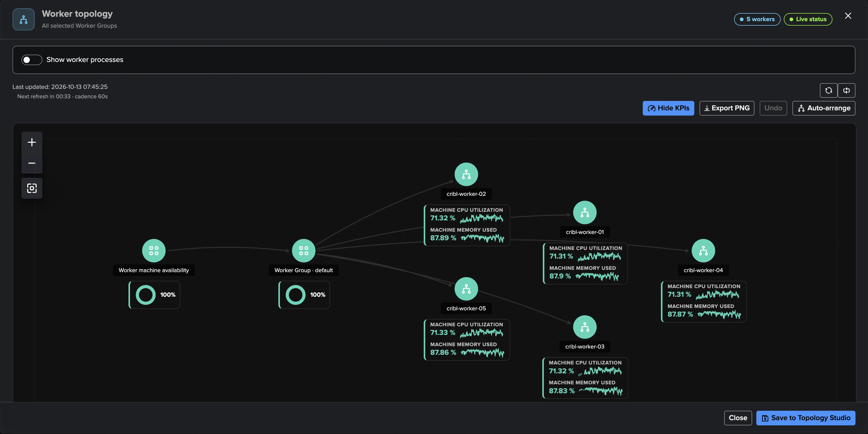The height and width of the screenshot is (434, 868).
Task: Click the Worker machine availability 100% gauge
Action: [155, 295]
